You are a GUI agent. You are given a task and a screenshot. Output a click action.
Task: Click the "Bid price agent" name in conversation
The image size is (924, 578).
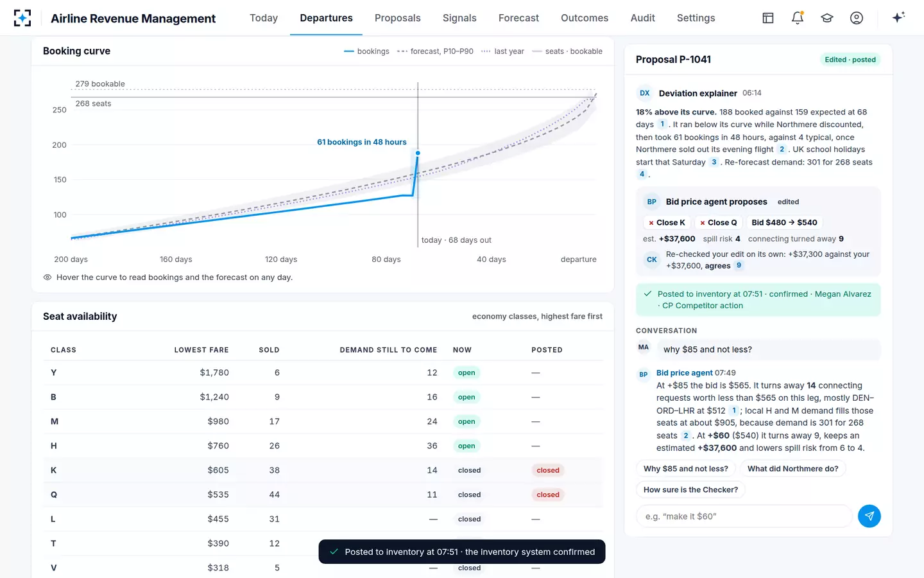click(684, 372)
